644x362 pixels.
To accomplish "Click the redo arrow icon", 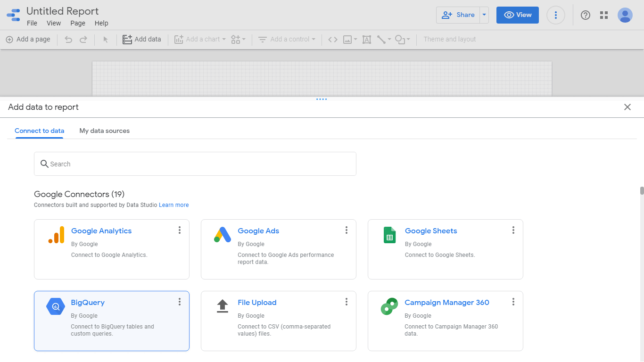I will point(83,40).
